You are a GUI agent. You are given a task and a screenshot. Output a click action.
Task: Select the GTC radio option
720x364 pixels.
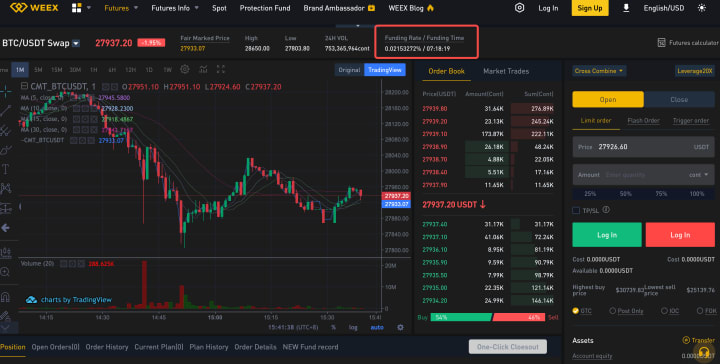pos(575,311)
